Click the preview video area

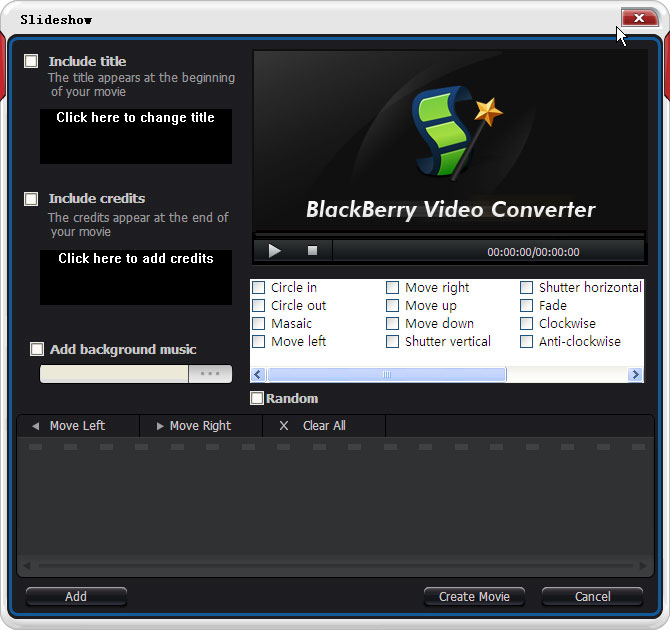click(450, 141)
